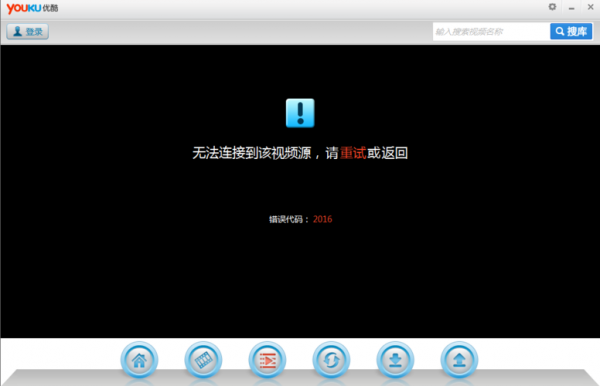Click the blue exclamation warning icon
This screenshot has height=386, width=600.
(300, 113)
